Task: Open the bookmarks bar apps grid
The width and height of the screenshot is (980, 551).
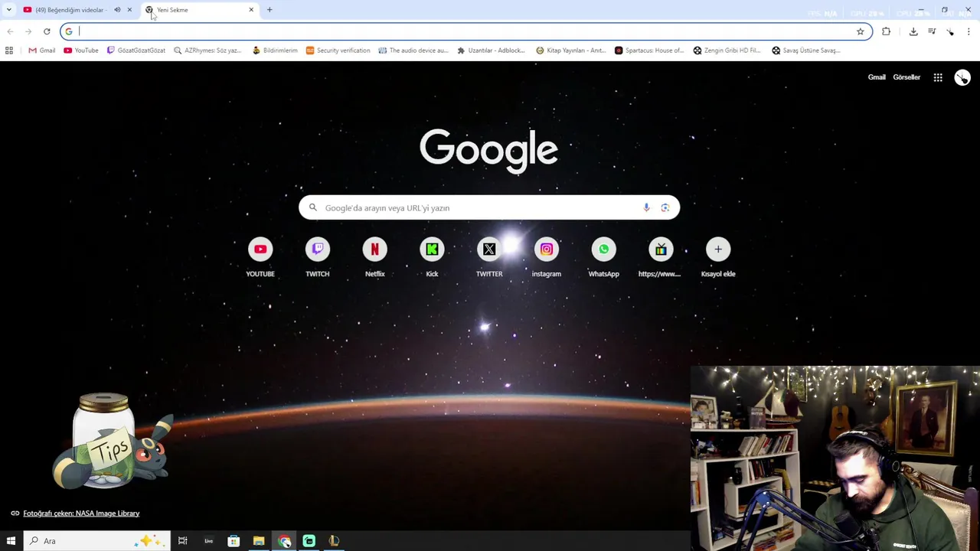Action: click(x=9, y=51)
